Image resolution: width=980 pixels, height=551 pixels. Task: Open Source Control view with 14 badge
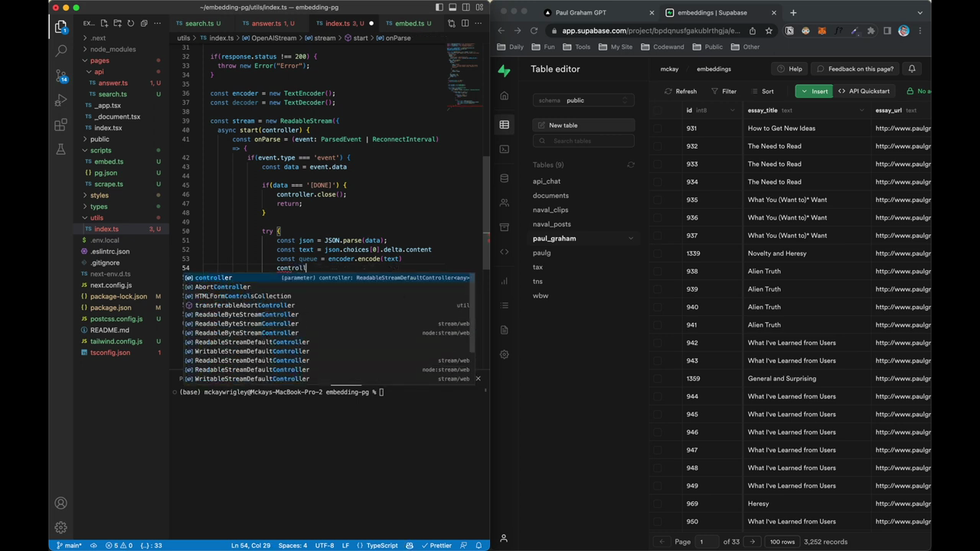(x=60, y=76)
